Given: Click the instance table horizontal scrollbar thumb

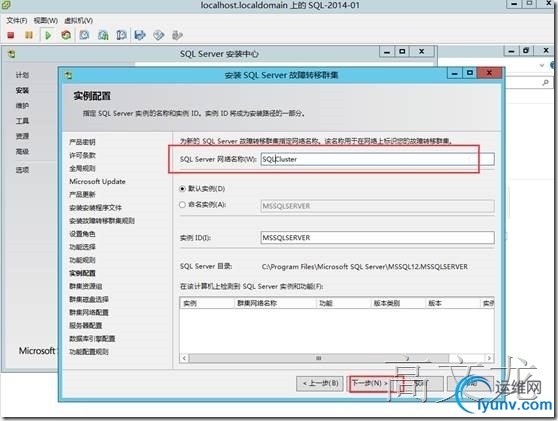Looking at the screenshot, I should (x=319, y=358).
